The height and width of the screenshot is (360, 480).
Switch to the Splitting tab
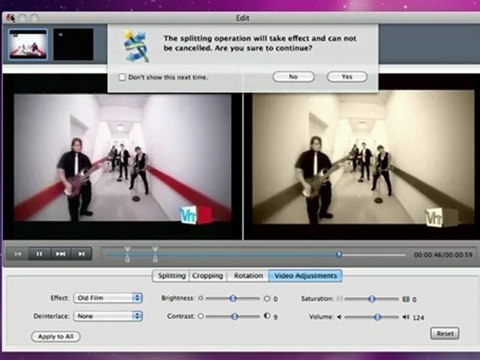pyautogui.click(x=171, y=276)
